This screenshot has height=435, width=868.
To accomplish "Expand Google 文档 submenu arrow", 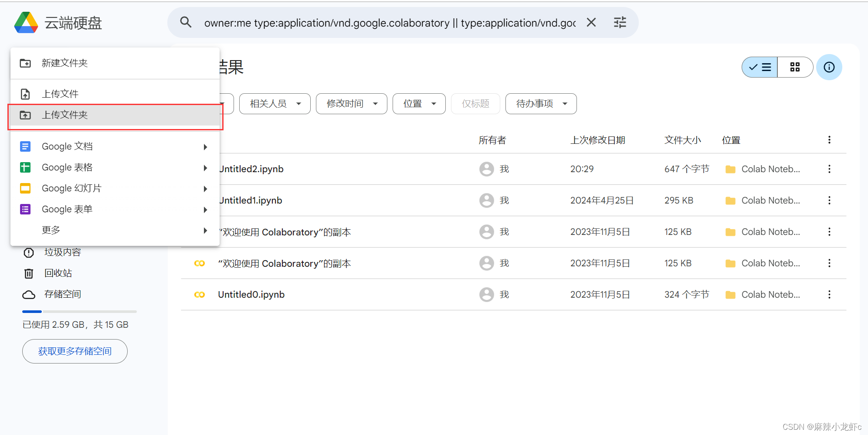I will coord(205,147).
